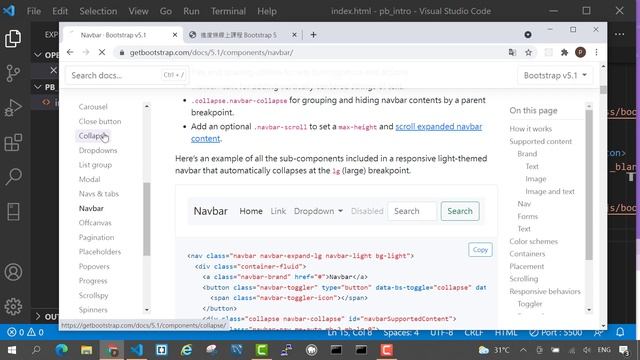Bookmark this page star icon
640x360 pixels.
[x=529, y=52]
